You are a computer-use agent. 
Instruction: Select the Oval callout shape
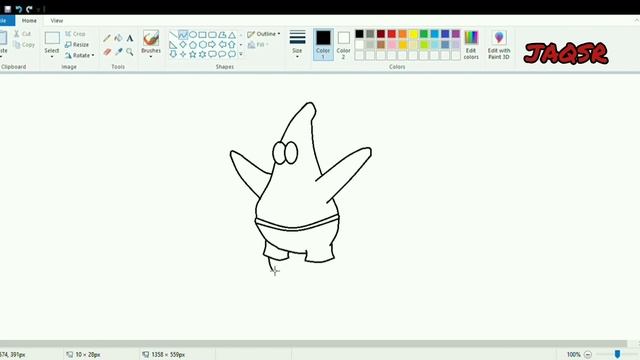[x=222, y=54]
